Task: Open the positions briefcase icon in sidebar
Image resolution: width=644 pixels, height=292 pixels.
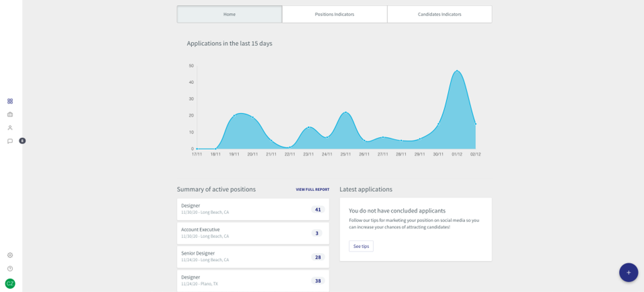Action: click(10, 114)
